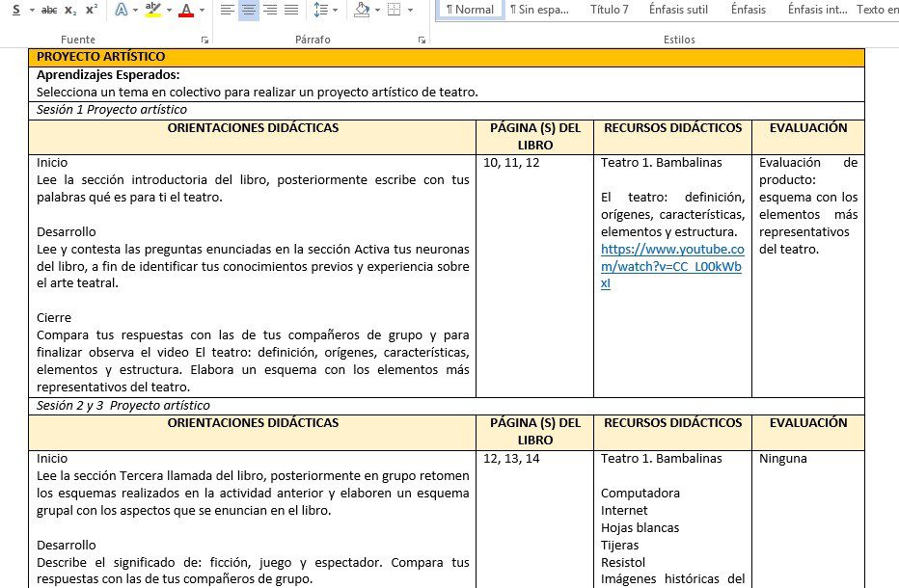Viewport: 899px width, 588px height.
Task: Toggle subscript formatting
Action: tap(70, 10)
